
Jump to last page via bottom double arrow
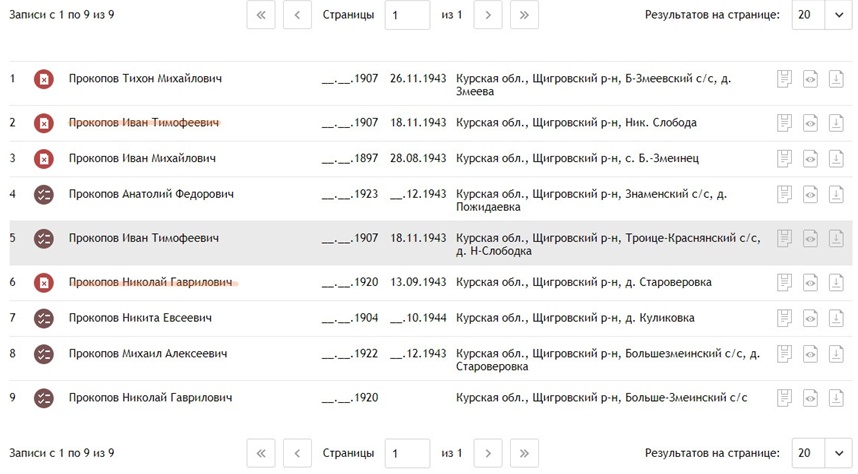[524, 453]
